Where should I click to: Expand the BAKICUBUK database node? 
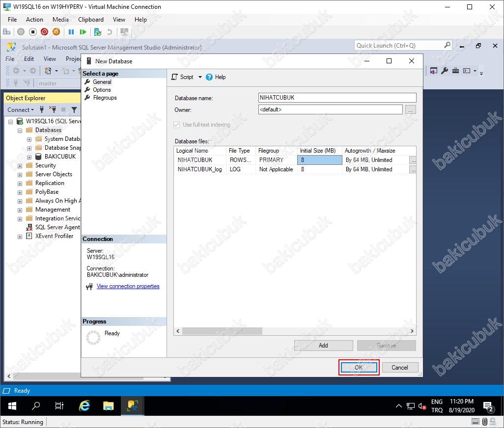[x=29, y=157]
